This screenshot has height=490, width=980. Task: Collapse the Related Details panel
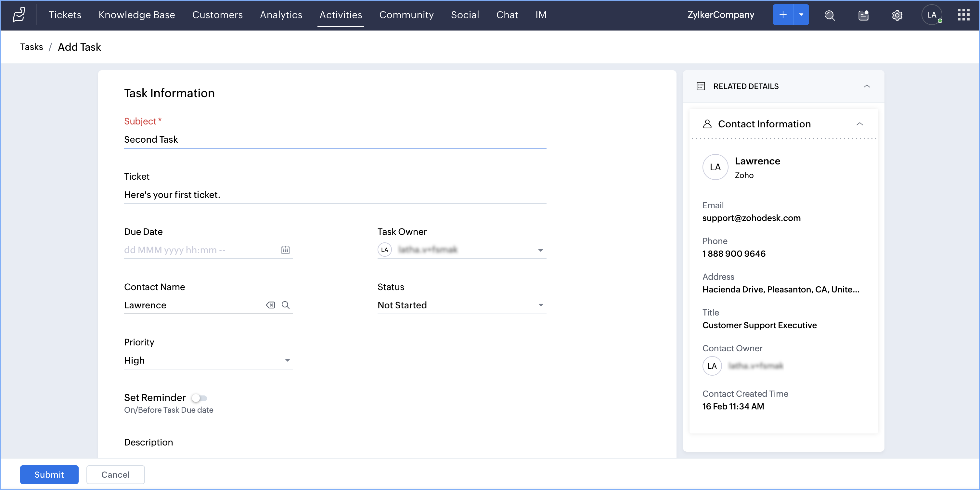pyautogui.click(x=866, y=86)
